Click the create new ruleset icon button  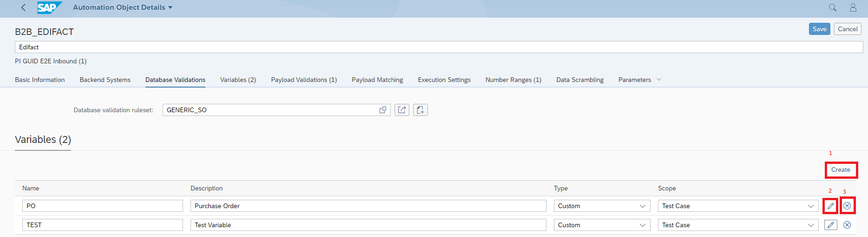click(x=421, y=110)
